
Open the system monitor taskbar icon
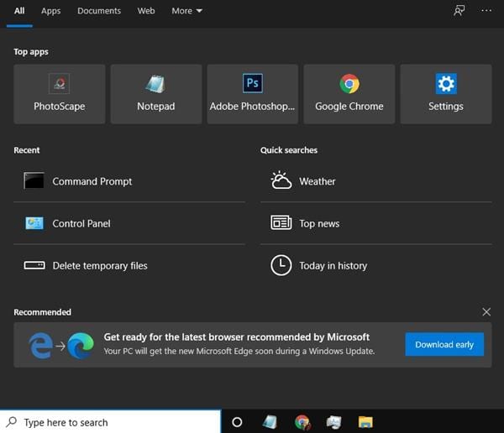point(333,422)
